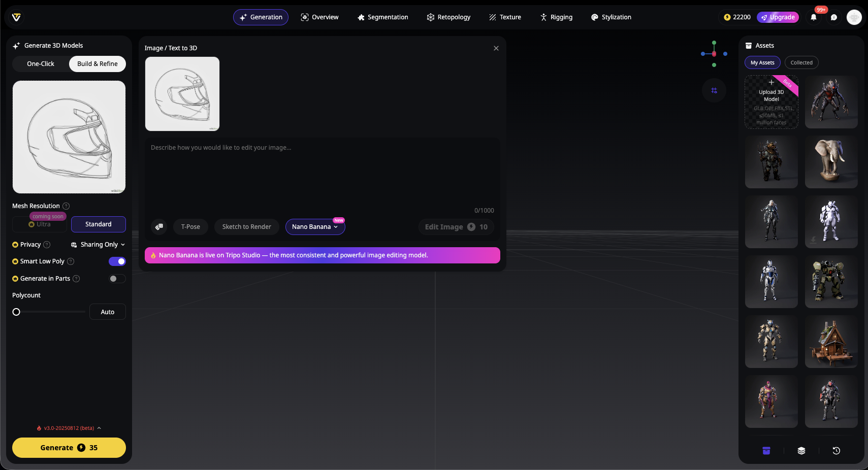868x470 pixels.
Task: Click the grid snap icon in viewport
Action: (x=714, y=90)
